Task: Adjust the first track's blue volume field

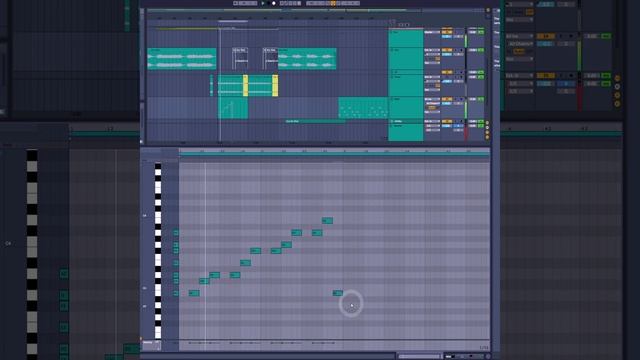Action: 447,37
